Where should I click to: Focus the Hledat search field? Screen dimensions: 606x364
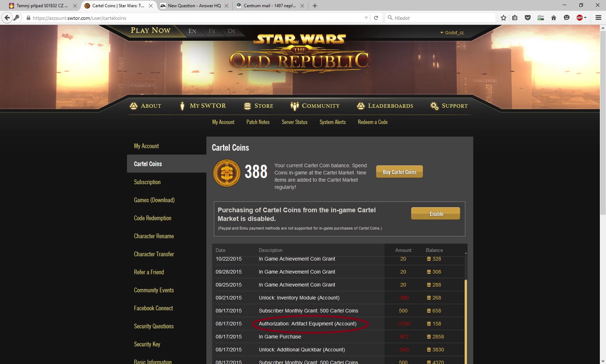pos(440,18)
